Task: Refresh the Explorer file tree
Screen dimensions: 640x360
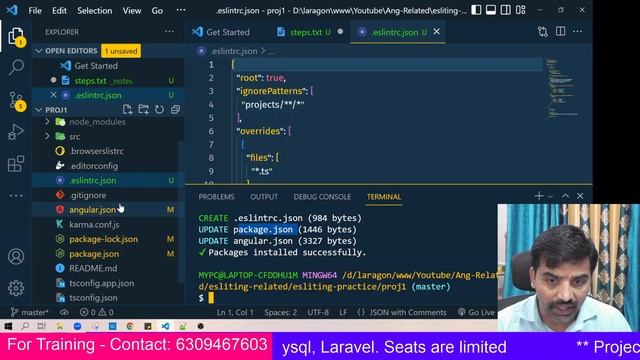Action: click(159, 109)
